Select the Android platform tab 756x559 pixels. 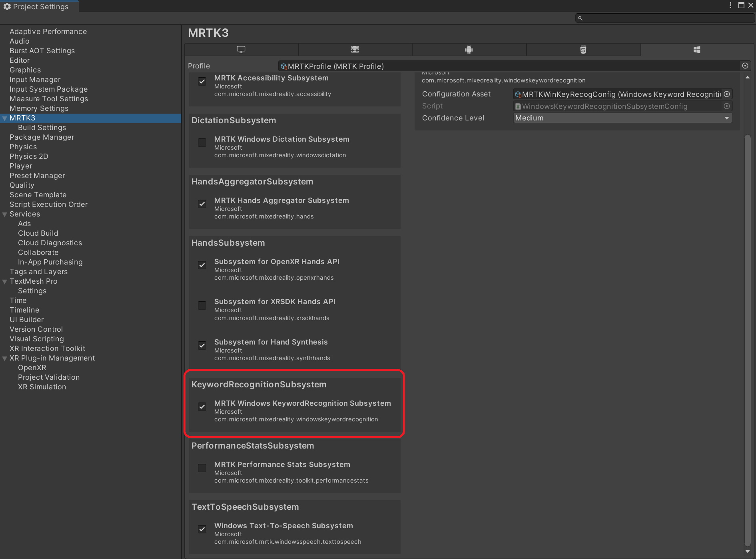[469, 50]
